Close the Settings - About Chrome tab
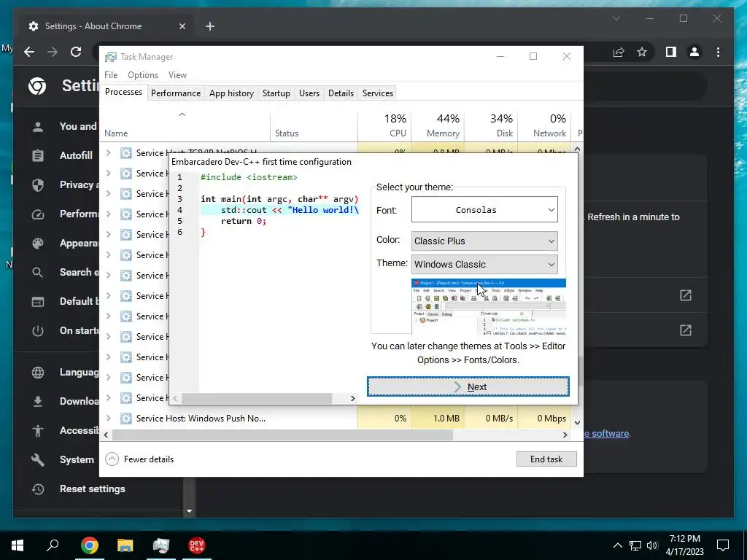 (x=182, y=26)
